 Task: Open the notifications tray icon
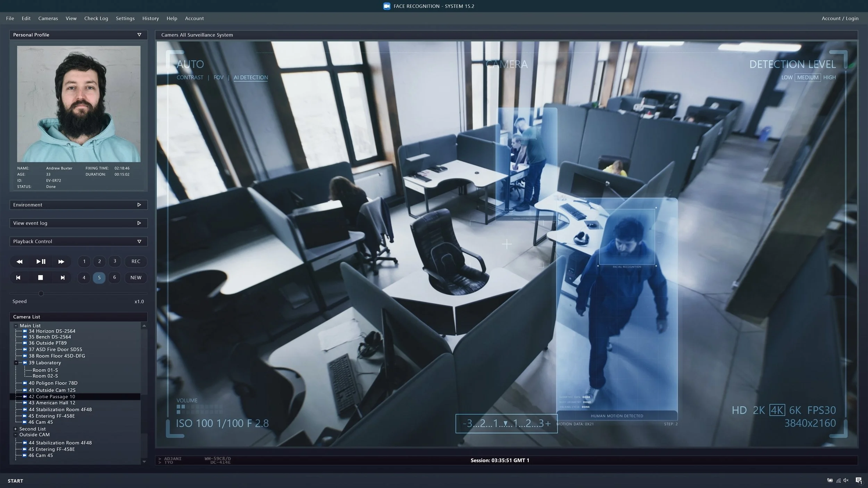tap(858, 480)
